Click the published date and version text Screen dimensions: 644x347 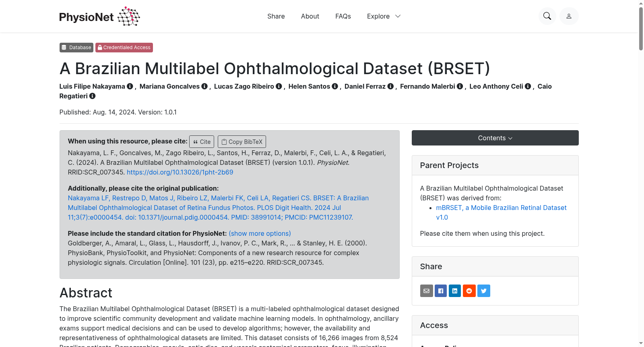118,112
